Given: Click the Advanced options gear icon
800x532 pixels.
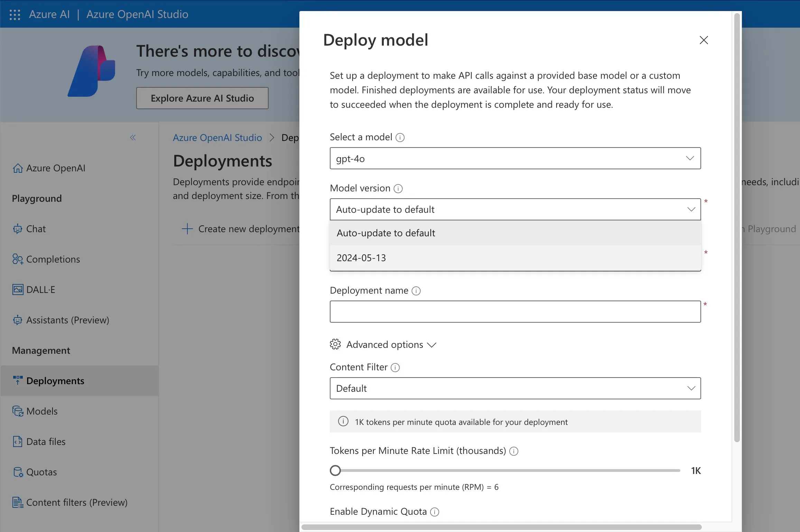Looking at the screenshot, I should [x=335, y=344].
